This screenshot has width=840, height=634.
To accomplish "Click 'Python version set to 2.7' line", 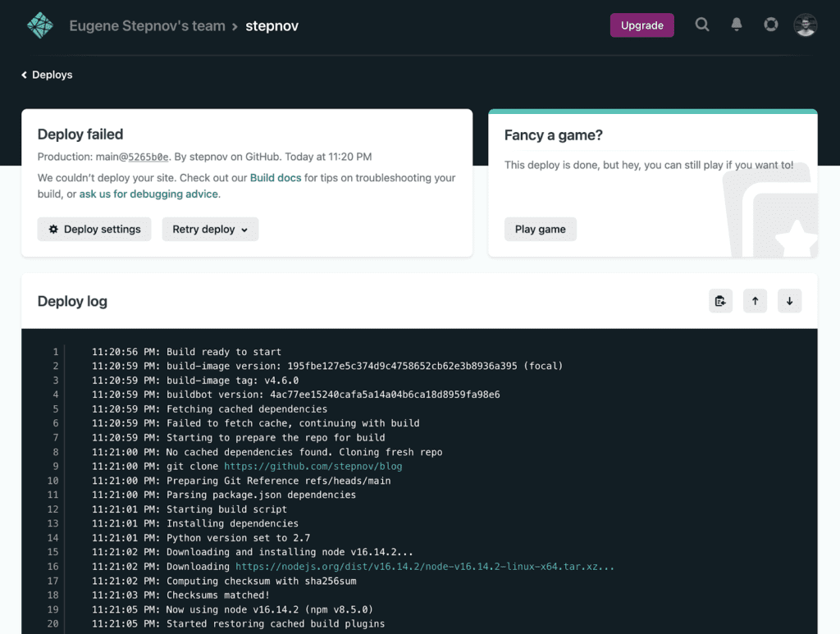I will pyautogui.click(x=201, y=537).
